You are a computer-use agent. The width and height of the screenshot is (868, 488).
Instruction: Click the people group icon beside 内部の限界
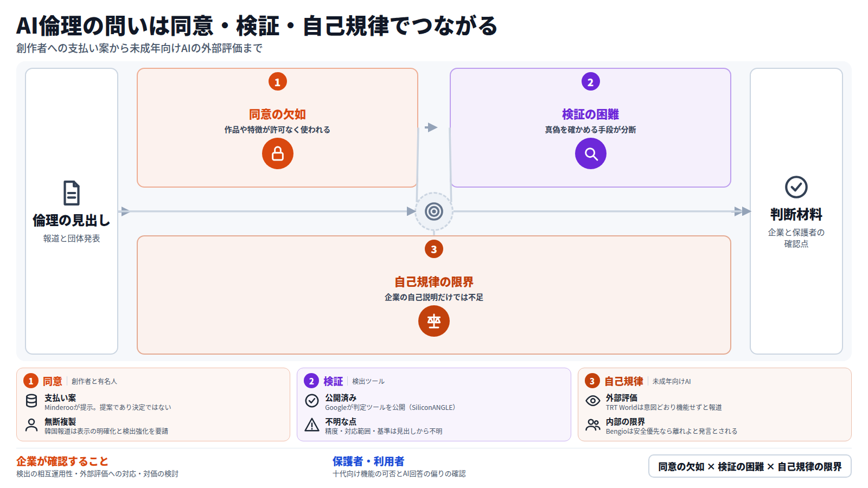(593, 425)
